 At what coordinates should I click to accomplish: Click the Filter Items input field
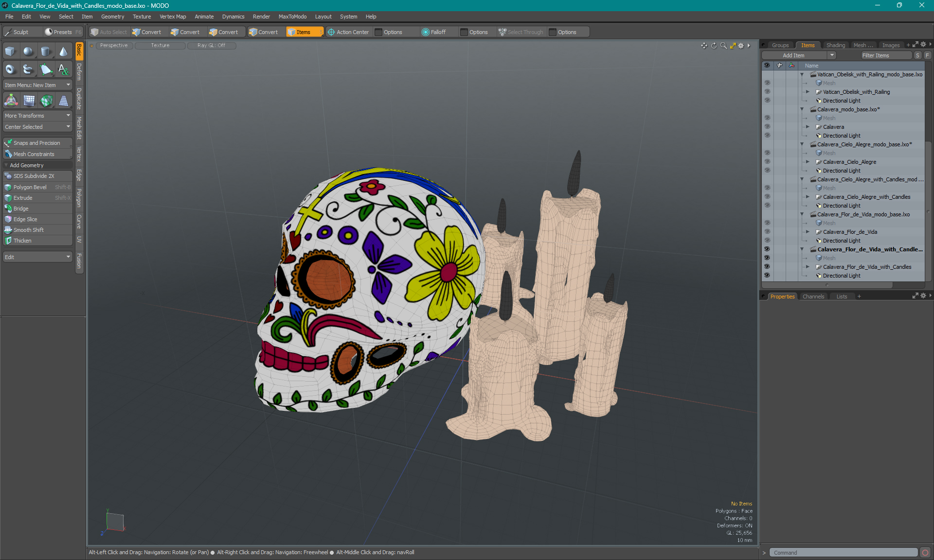(884, 54)
